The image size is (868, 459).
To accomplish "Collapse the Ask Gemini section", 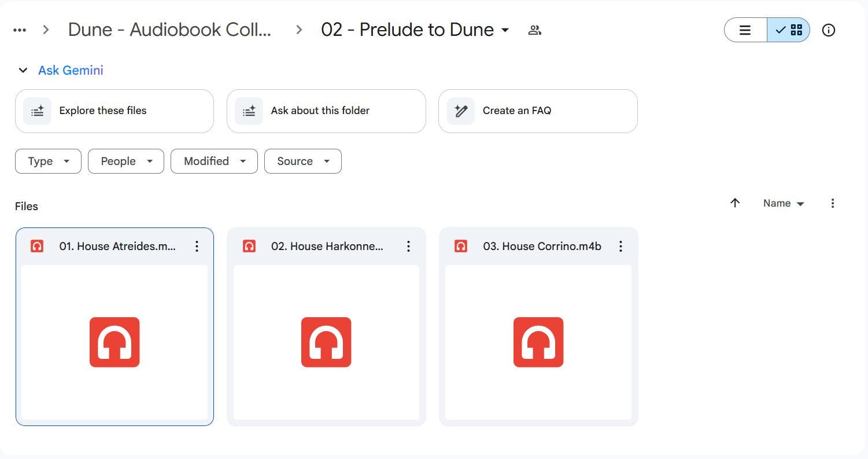I will point(23,71).
